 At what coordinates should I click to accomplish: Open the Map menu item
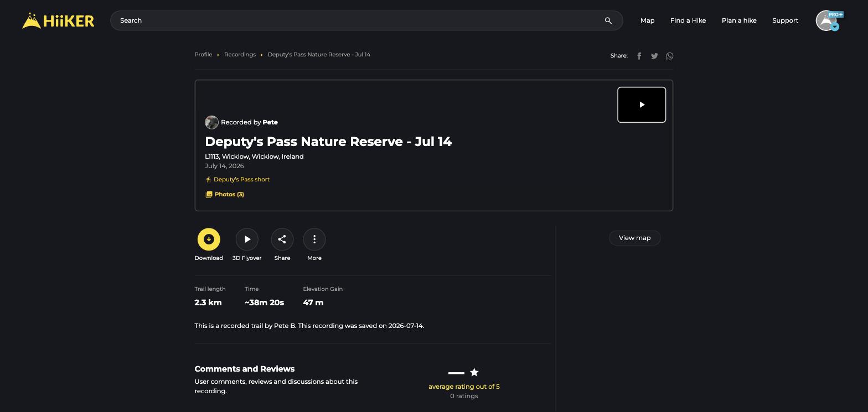647,20
